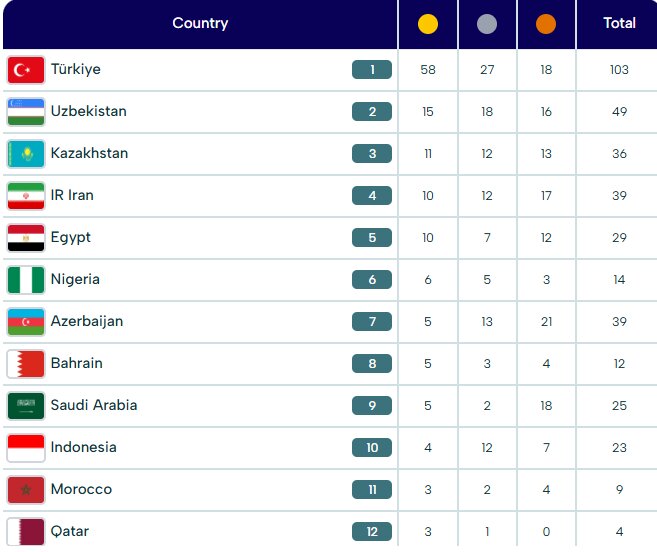Click the Egypt flag icon
657x552 pixels.
click(26, 238)
